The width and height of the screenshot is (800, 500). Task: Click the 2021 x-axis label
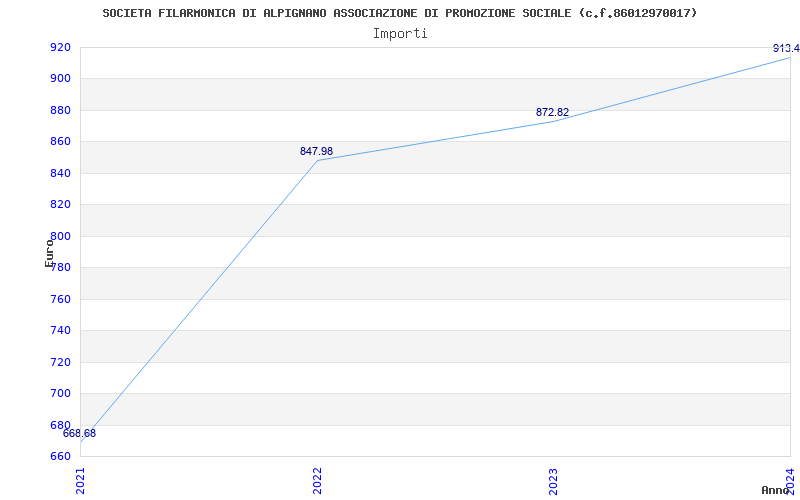[x=81, y=479]
